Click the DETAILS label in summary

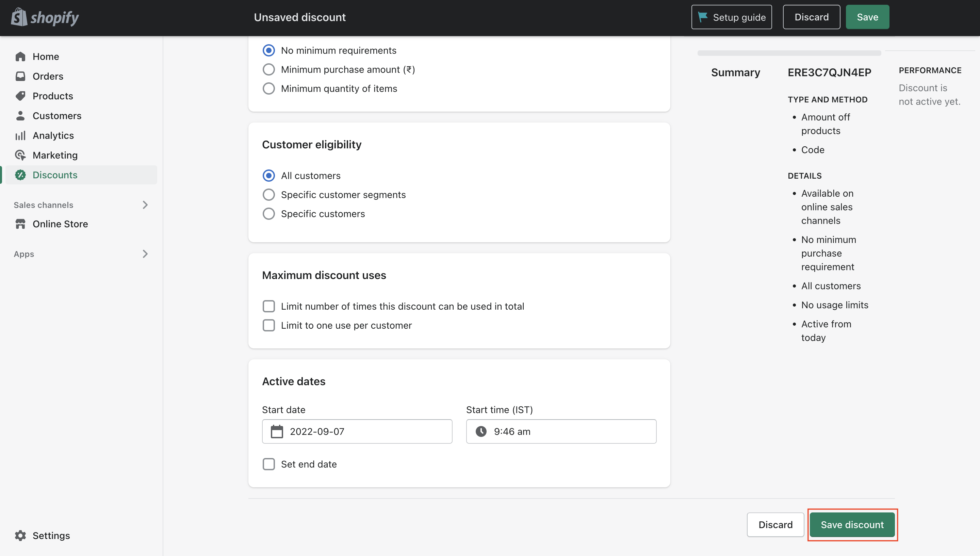[x=804, y=176]
